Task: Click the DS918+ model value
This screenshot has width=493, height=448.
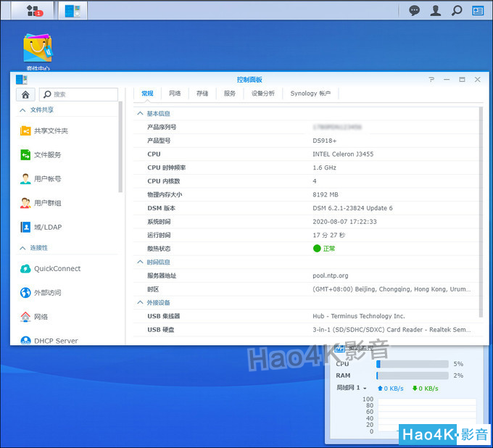Action: coord(325,141)
